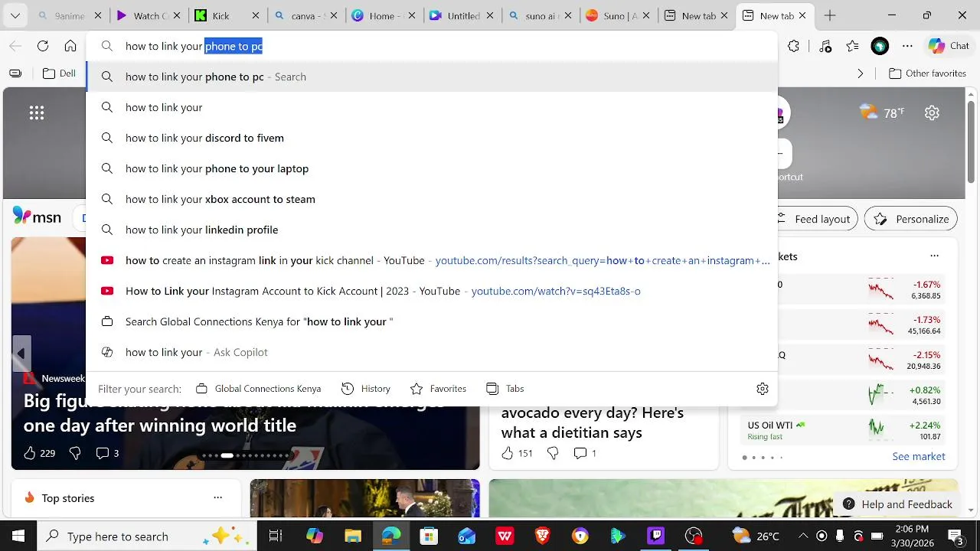Open the Dell favorites folder
Screen dimensions: 980x551
(x=59, y=73)
